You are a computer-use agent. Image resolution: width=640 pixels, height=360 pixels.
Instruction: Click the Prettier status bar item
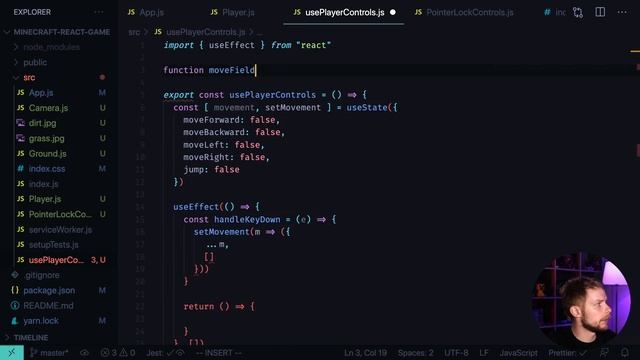(x=567, y=353)
